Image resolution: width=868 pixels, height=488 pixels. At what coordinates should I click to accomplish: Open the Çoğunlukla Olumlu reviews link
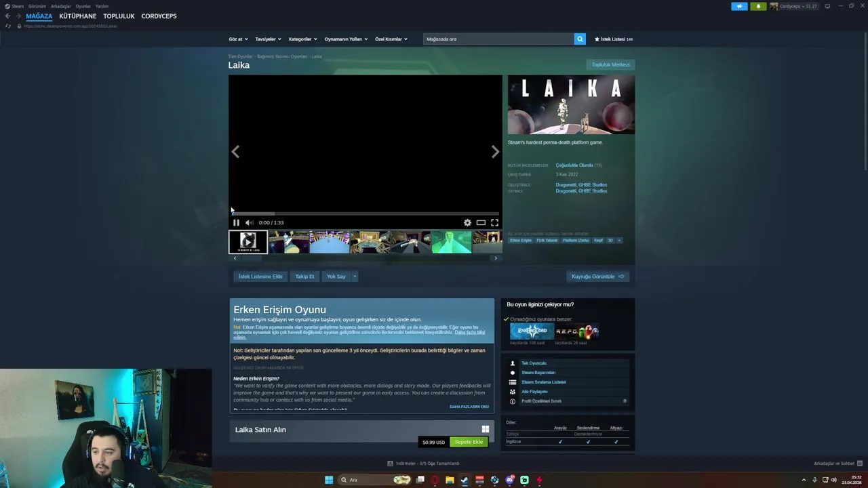(x=574, y=165)
